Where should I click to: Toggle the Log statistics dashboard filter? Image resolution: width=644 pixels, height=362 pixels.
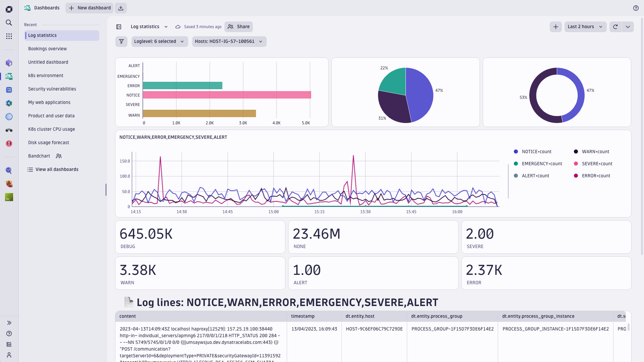click(x=122, y=42)
